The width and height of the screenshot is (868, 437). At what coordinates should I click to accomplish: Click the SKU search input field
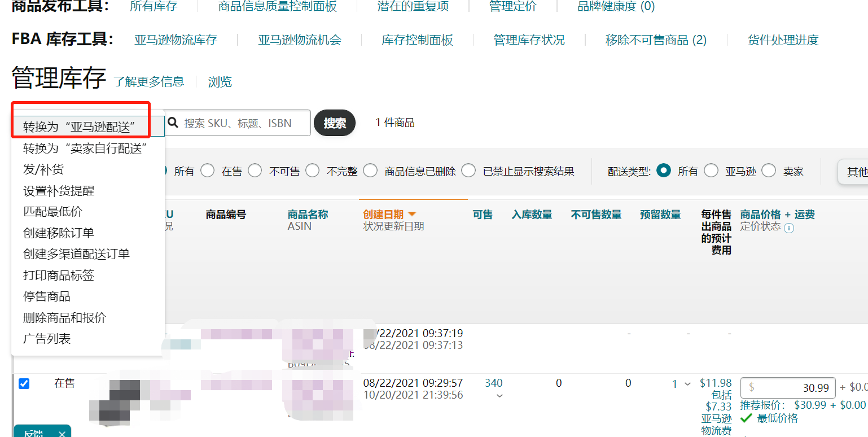coord(238,123)
